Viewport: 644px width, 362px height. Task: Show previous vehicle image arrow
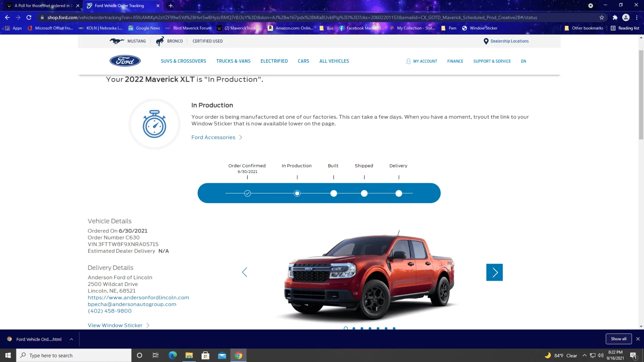245,272
